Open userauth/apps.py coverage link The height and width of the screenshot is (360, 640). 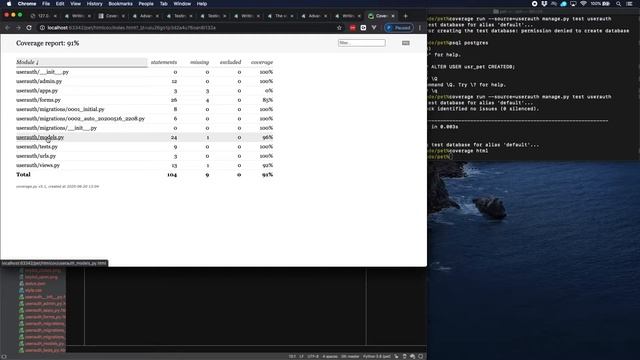(x=37, y=91)
